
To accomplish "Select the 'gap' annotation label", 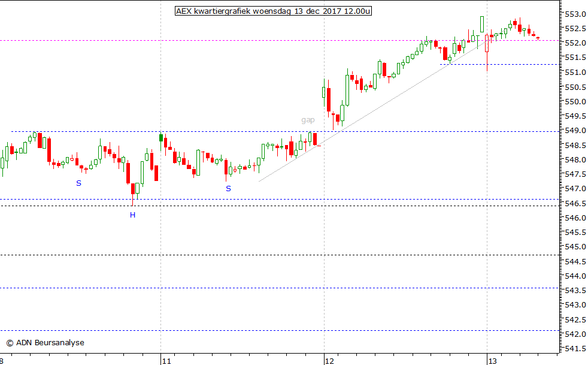I will [308, 120].
